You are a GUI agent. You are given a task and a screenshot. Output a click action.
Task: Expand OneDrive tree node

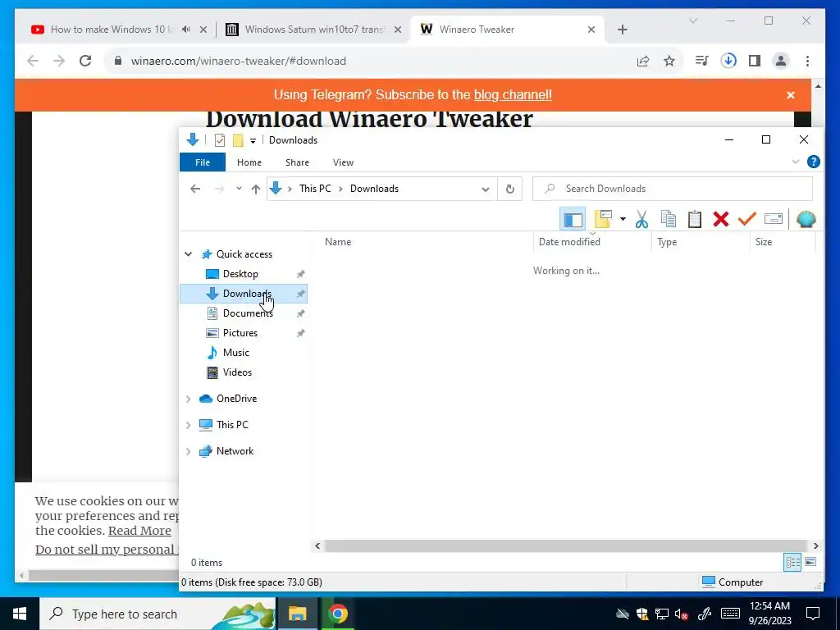click(189, 399)
